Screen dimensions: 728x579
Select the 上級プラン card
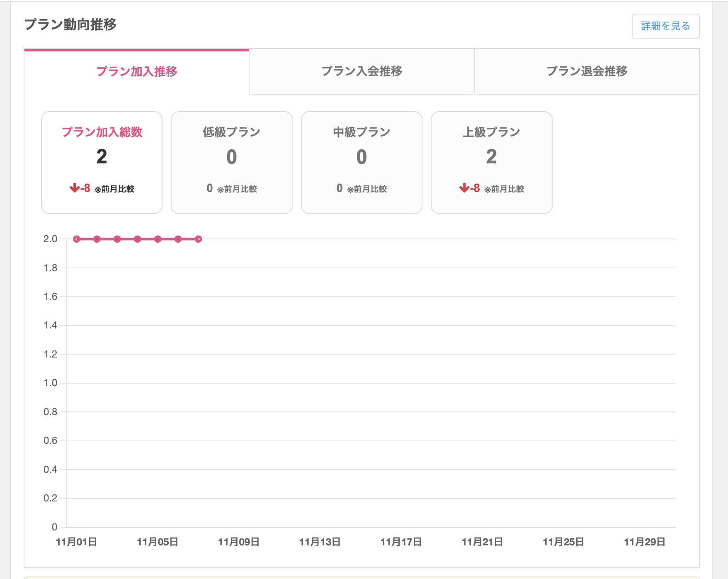click(491, 162)
